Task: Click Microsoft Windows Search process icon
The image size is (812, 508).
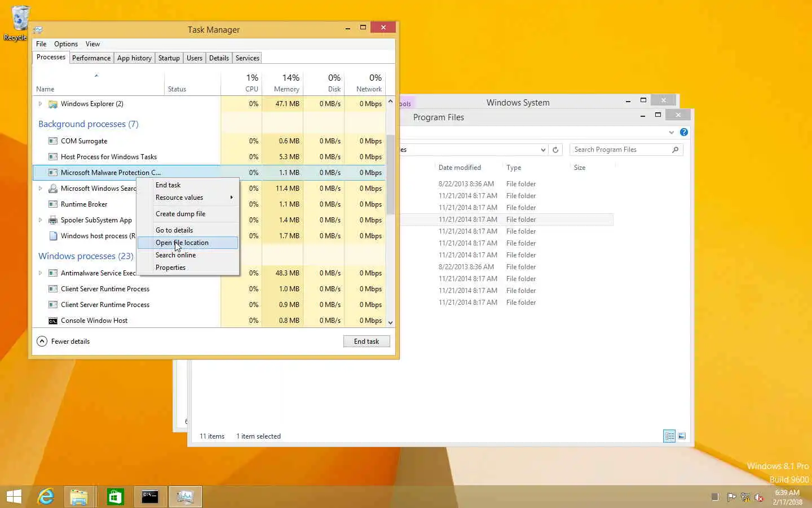Action: (53, 189)
